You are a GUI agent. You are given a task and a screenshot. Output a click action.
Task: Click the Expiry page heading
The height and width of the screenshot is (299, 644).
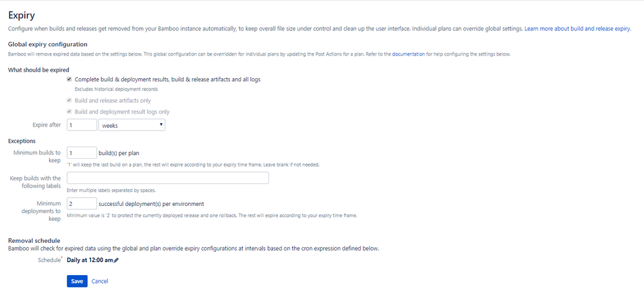coord(21,15)
